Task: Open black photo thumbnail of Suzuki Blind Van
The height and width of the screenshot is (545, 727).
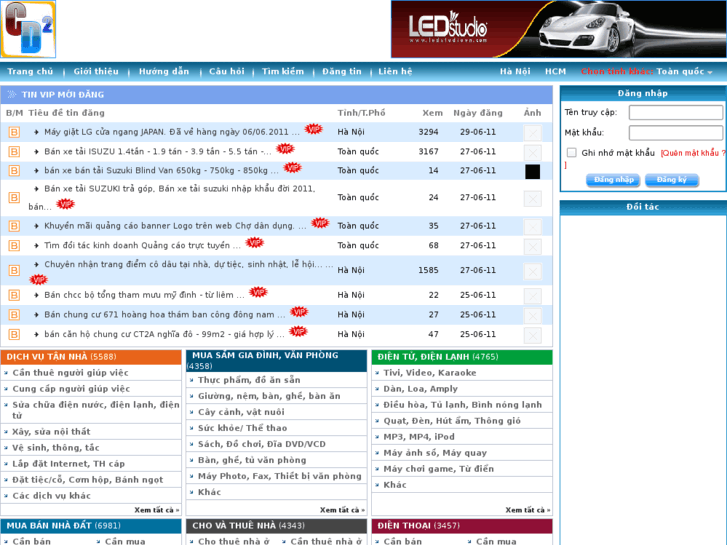Action: tap(532, 172)
